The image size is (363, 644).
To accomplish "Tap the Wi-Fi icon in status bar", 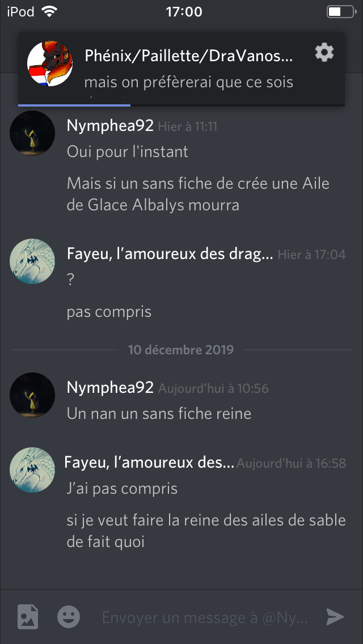I will click(49, 11).
